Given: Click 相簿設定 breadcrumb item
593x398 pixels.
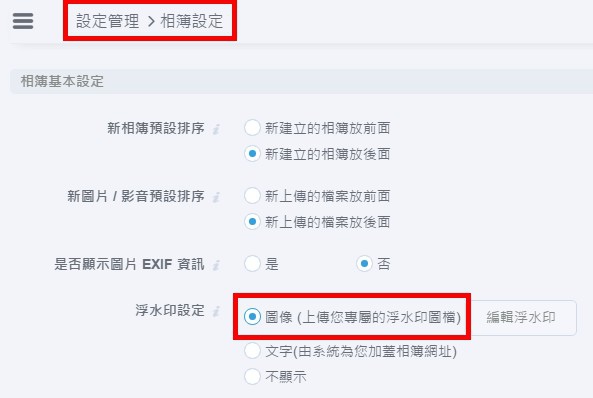Looking at the screenshot, I should [192, 21].
